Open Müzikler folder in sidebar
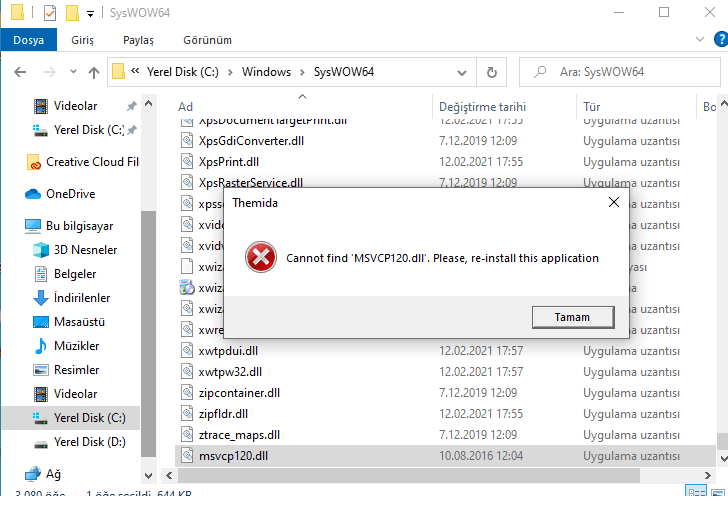Screen dimensions: 728x510 click(66, 346)
